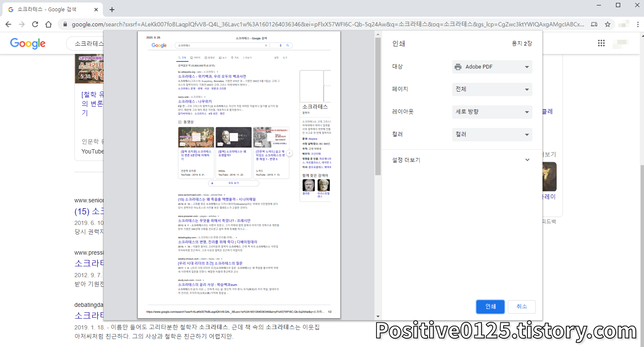Image resolution: width=644 pixels, height=347 pixels.
Task: Click the preview pane scroll-down arrow
Action: click(x=378, y=316)
